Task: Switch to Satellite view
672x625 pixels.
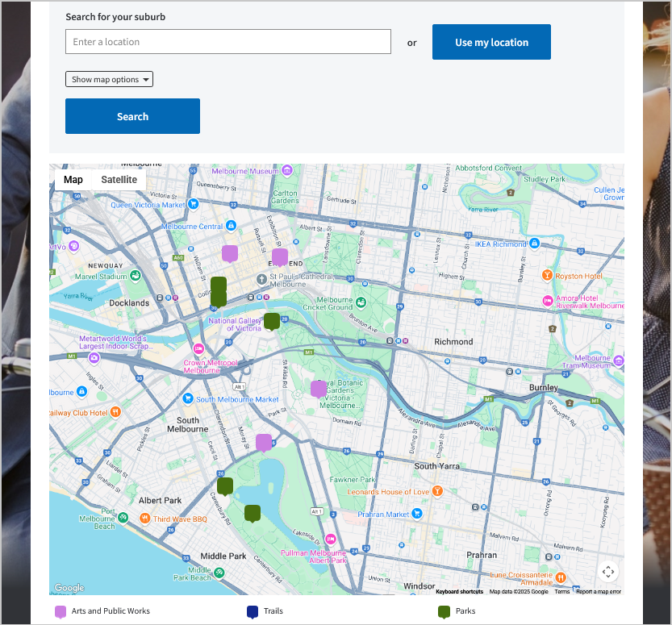Action: click(x=119, y=179)
